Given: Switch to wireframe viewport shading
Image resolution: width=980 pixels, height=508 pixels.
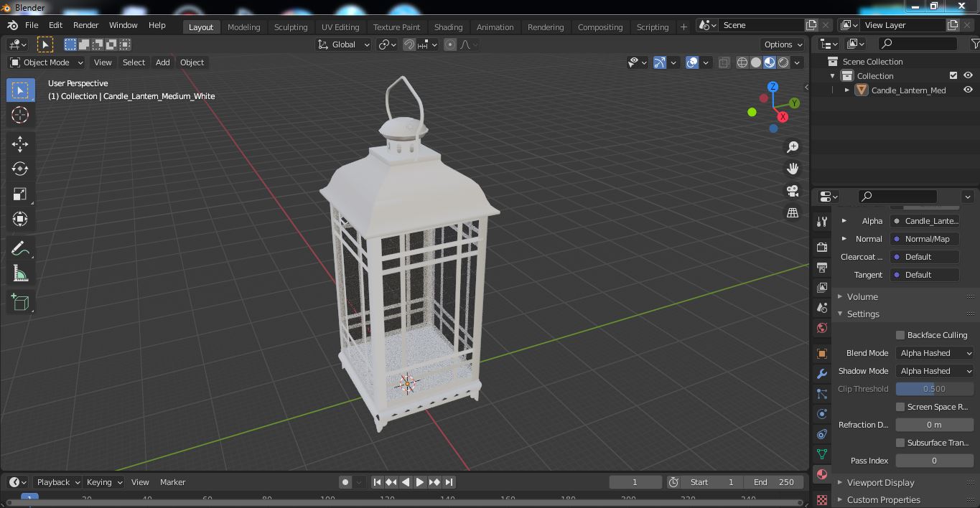Looking at the screenshot, I should pyautogui.click(x=742, y=62).
